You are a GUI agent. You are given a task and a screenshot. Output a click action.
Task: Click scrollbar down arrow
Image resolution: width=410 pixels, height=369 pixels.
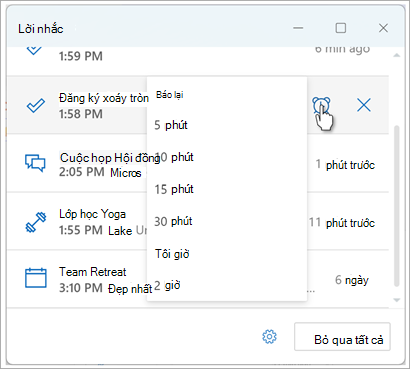click(397, 300)
